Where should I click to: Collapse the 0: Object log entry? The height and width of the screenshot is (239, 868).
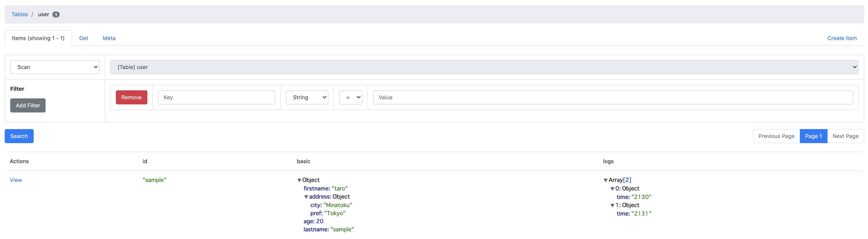(x=612, y=189)
